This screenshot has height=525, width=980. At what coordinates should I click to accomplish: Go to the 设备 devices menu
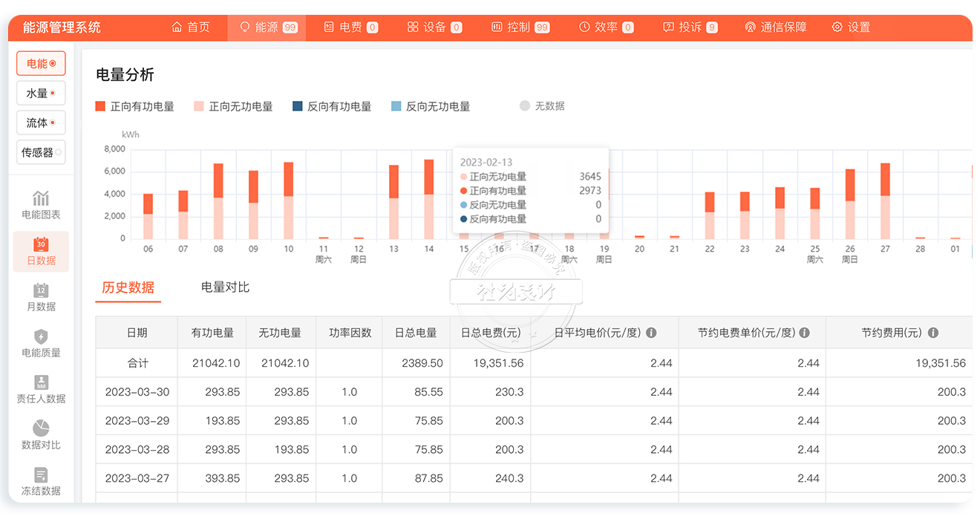click(434, 27)
